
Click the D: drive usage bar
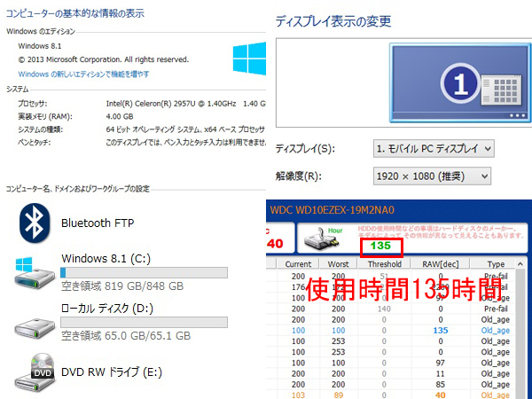[144, 322]
